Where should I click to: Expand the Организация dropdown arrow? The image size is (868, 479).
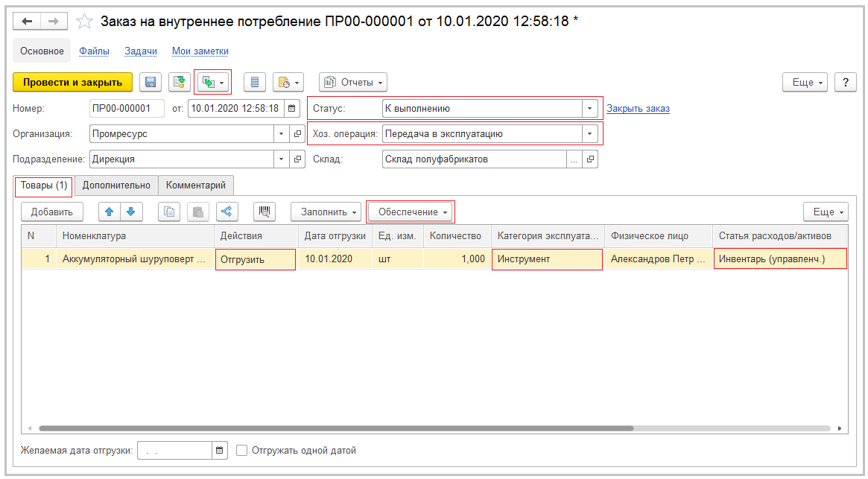281,134
